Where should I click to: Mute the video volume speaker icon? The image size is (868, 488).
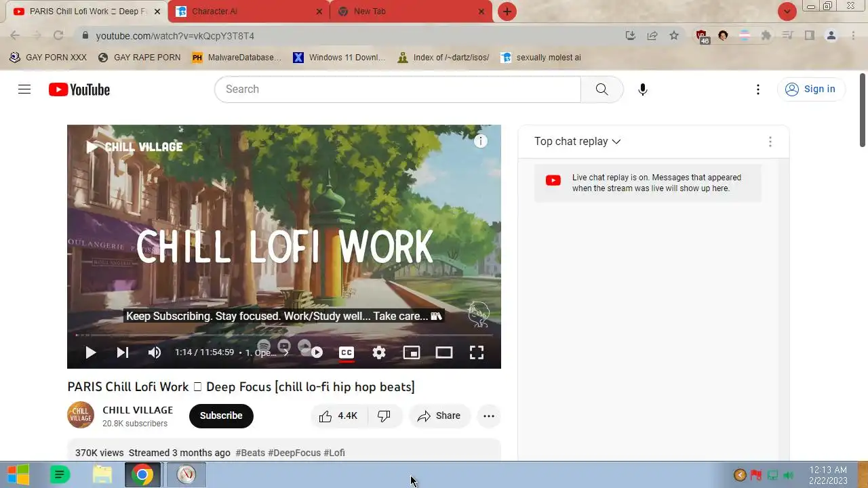(155, 352)
